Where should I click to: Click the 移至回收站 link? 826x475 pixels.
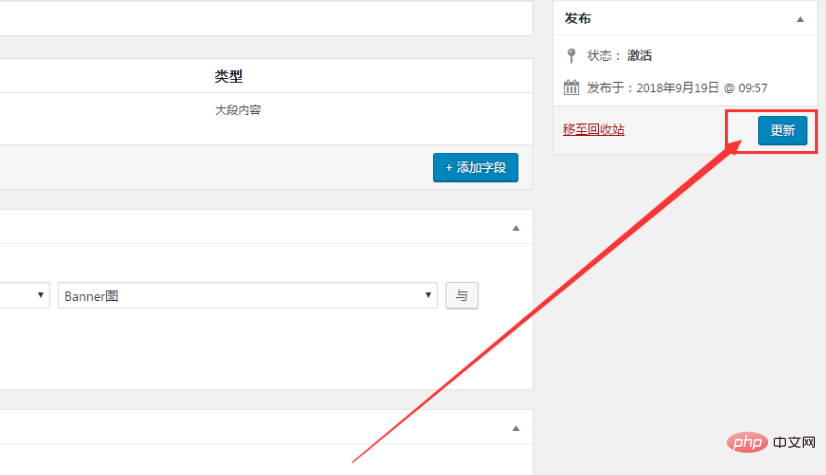593,129
